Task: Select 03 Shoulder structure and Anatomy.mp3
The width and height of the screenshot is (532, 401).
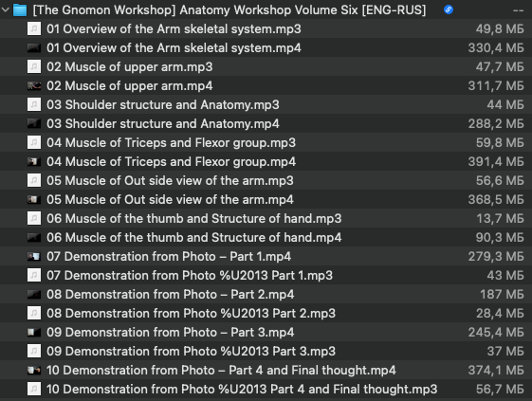Action: pos(266,105)
